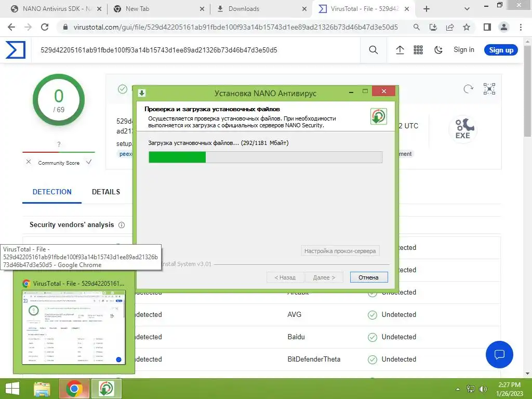Switch to the Downloads tab
Image resolution: width=532 pixels, height=399 pixels.
261,9
